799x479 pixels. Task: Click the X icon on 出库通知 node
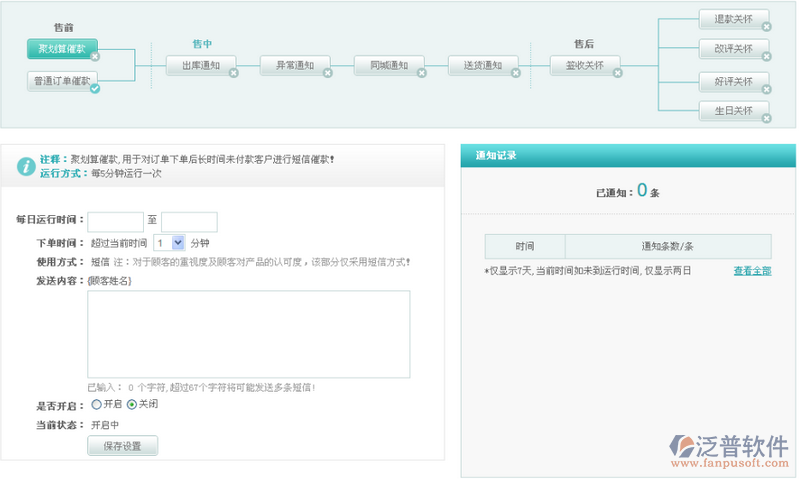[x=234, y=73]
